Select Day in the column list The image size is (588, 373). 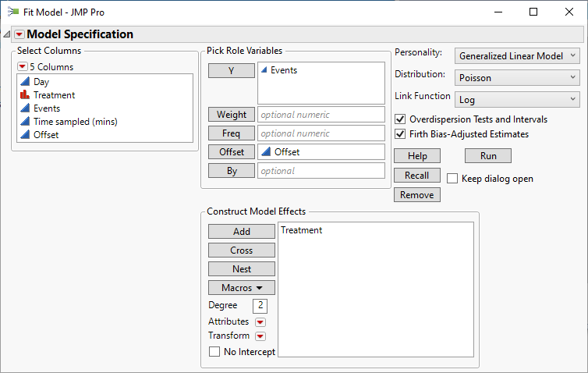click(41, 81)
